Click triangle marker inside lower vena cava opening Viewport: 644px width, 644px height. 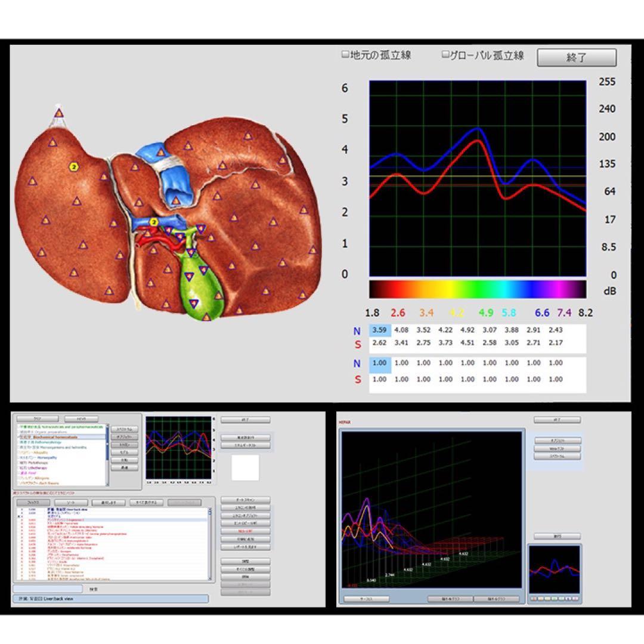[x=176, y=201]
